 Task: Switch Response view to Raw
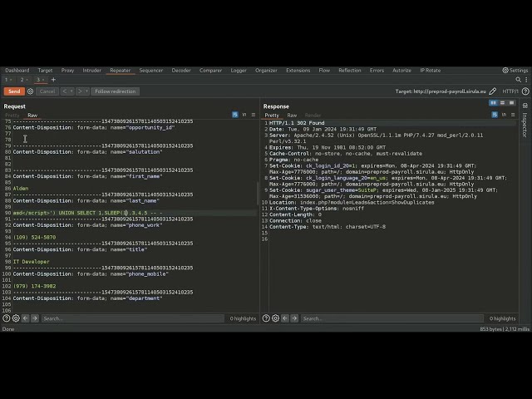tap(292, 116)
